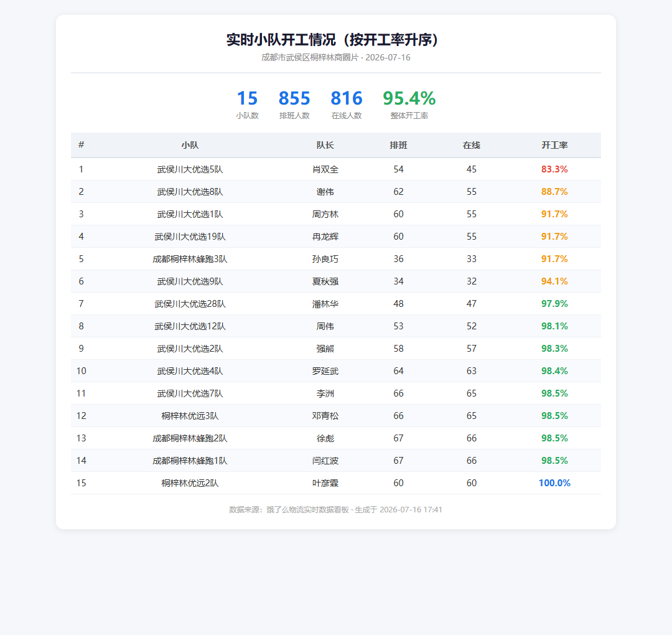Click captain name 夏秋强

(325, 281)
